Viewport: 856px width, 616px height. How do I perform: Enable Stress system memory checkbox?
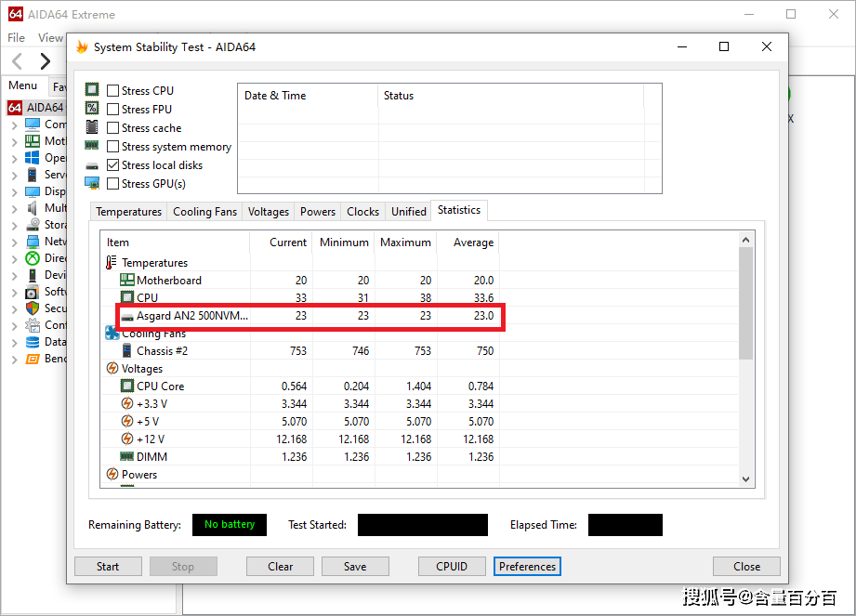(x=112, y=147)
